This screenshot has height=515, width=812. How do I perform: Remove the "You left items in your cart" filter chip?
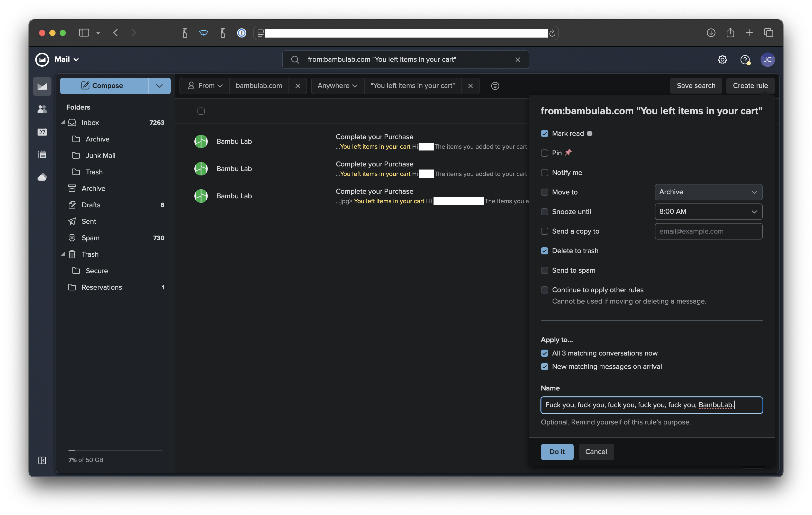(470, 86)
